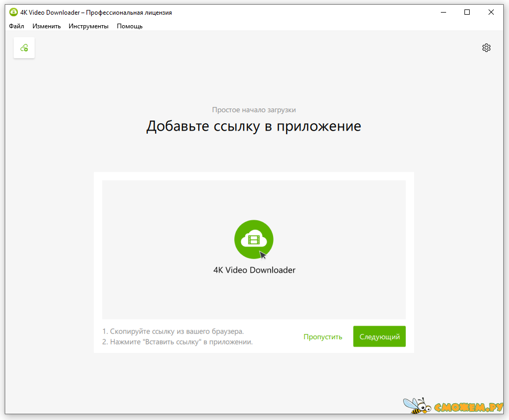The image size is (509, 420).
Task: Click the 4K Video Downloader label under logo
Action: (254, 270)
